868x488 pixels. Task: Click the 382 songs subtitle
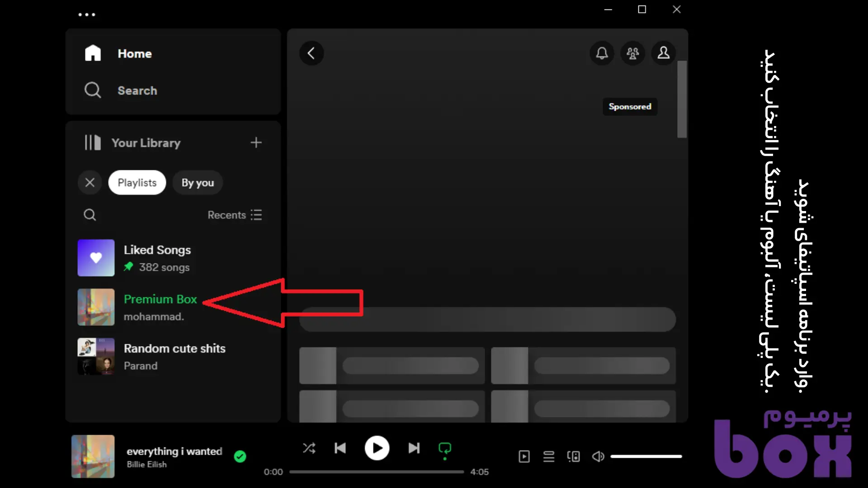164,267
